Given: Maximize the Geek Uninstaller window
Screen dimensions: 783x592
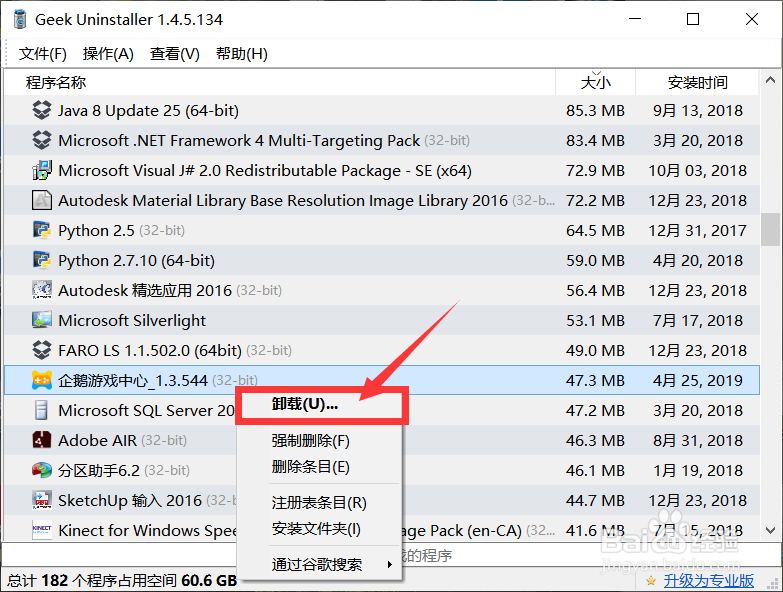Looking at the screenshot, I should (693, 19).
